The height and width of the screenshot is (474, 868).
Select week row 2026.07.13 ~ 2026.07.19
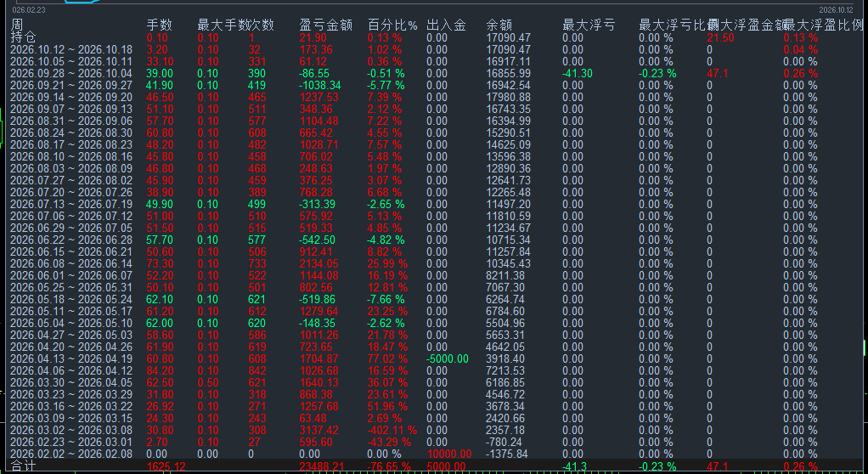coord(71,205)
